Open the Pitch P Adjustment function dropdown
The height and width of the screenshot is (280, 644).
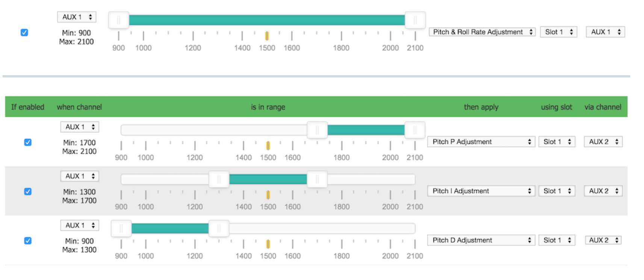[x=481, y=142]
